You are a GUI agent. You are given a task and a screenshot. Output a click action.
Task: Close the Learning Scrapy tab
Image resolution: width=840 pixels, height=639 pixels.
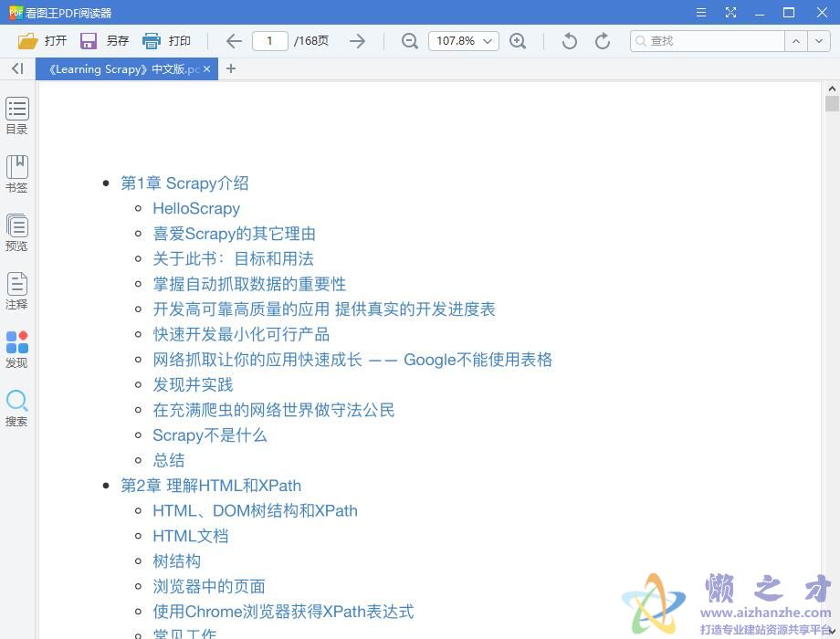(206, 69)
